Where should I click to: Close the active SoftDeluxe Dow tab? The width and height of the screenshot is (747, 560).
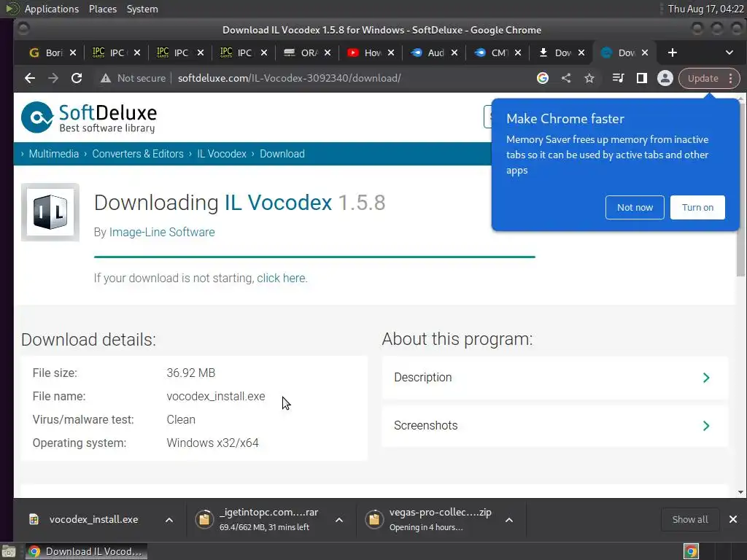coord(645,52)
